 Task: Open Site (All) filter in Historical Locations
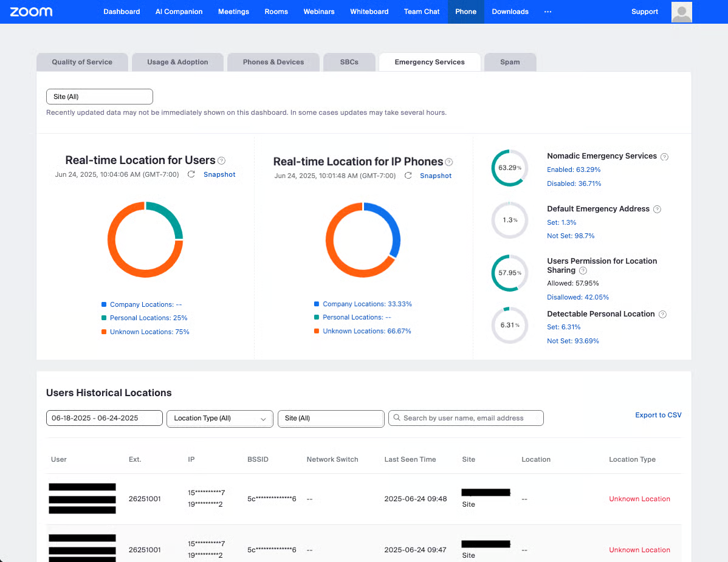click(x=331, y=418)
